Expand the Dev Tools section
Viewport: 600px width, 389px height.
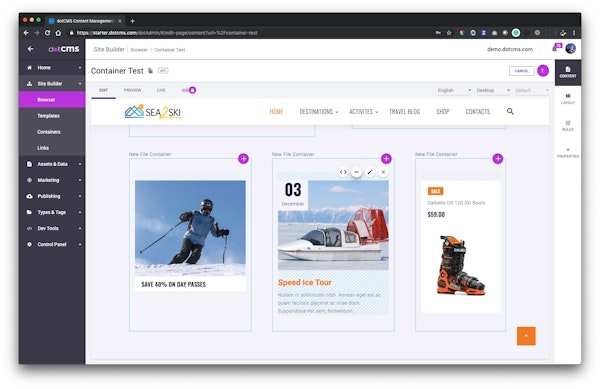(52, 228)
